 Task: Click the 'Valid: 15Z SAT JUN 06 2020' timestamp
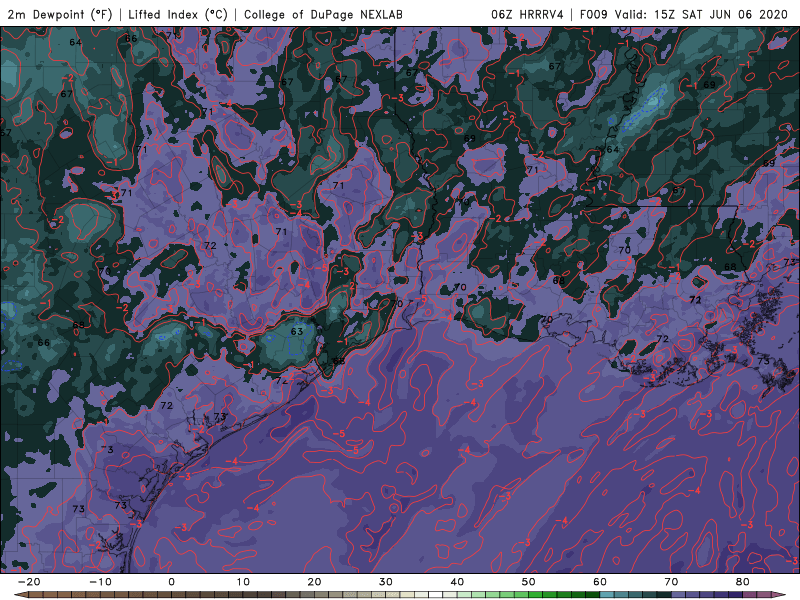coord(702,15)
